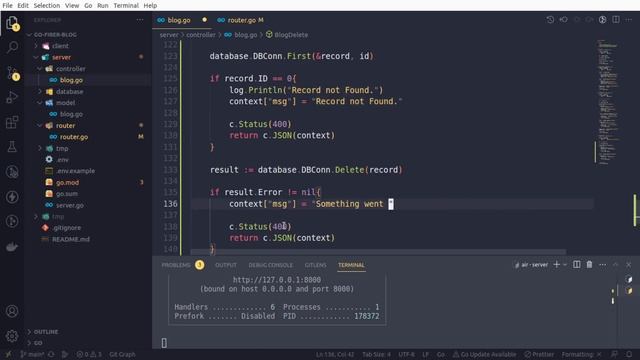Click the Prettier status item
640x360 pixels.
(539, 354)
